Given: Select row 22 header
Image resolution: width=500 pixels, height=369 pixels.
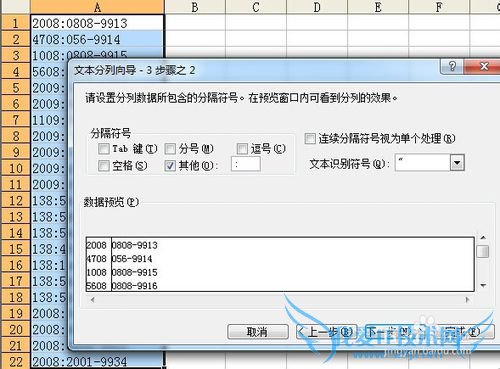Looking at the screenshot, I should 15,362.
